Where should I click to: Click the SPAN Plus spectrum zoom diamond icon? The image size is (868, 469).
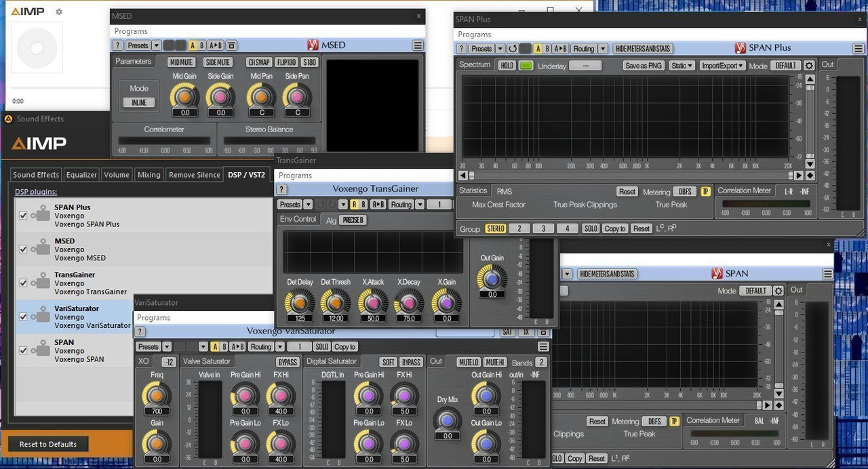(810, 176)
